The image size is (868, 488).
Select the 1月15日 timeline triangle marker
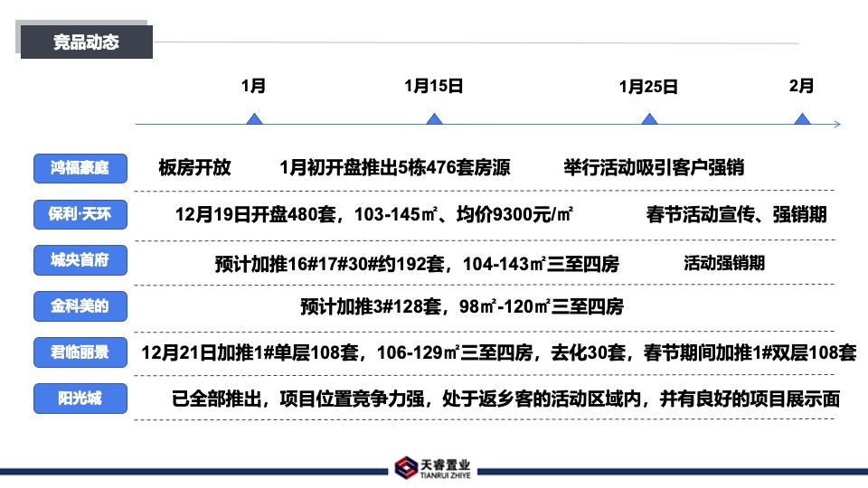point(435,118)
